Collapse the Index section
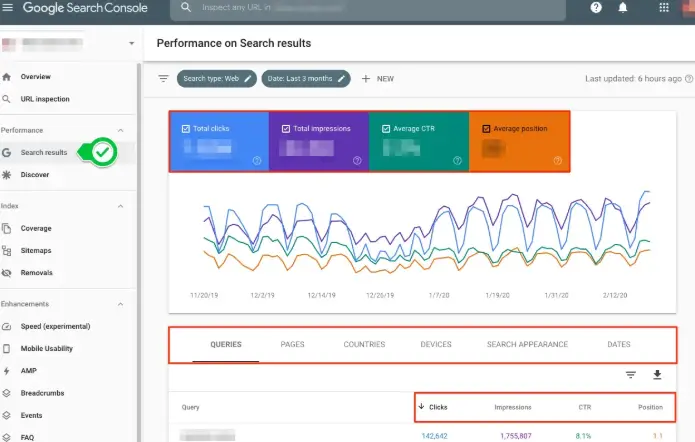 [x=121, y=206]
